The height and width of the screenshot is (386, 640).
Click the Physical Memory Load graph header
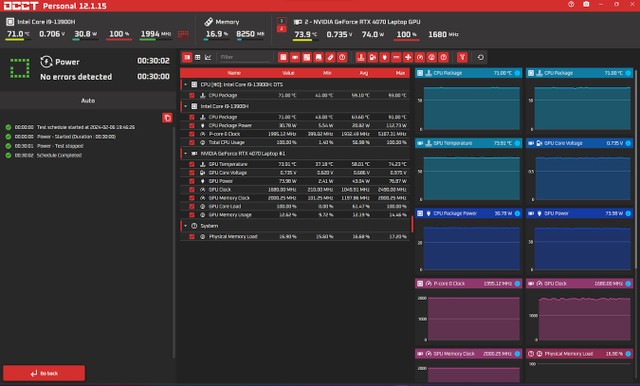579,354
